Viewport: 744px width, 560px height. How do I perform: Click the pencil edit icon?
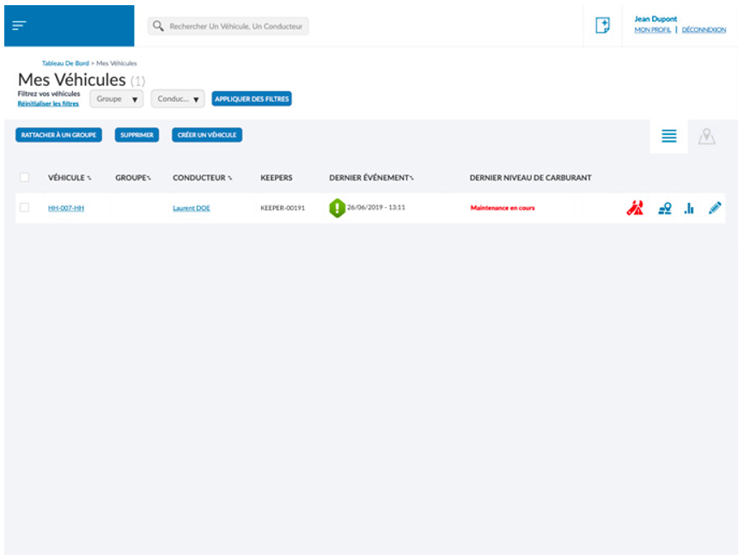(x=715, y=208)
